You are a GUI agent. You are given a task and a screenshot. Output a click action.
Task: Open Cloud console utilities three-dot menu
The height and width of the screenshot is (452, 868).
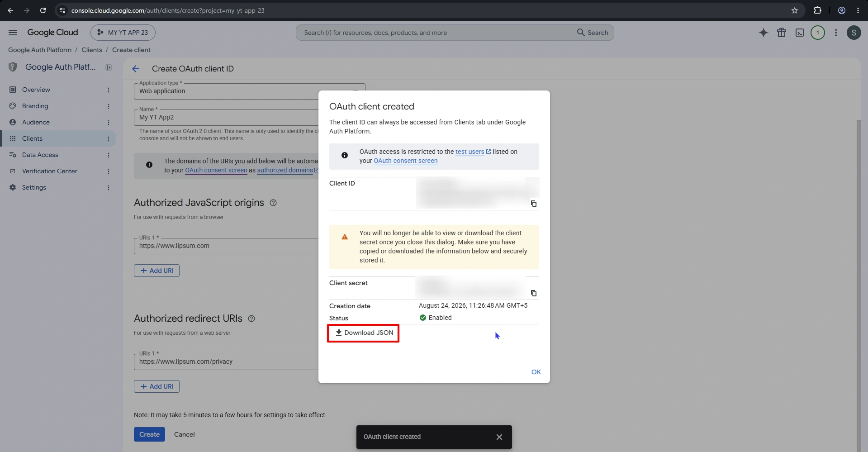[836, 33]
